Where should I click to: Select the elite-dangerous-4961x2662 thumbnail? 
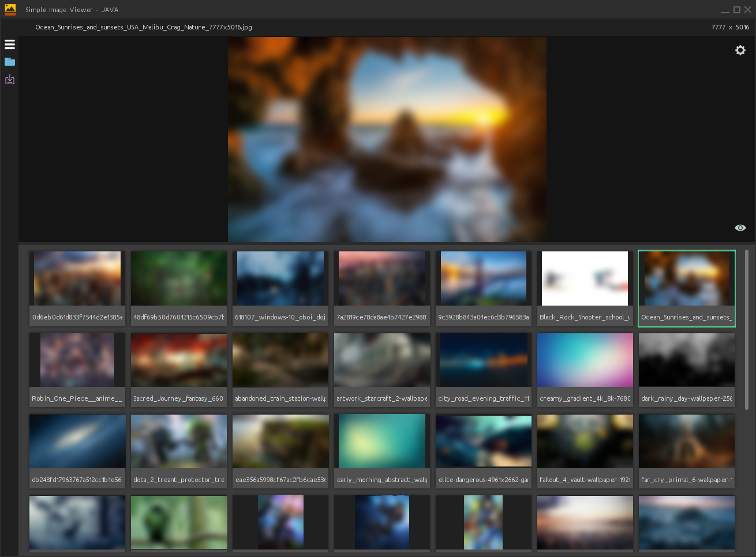coord(484,451)
